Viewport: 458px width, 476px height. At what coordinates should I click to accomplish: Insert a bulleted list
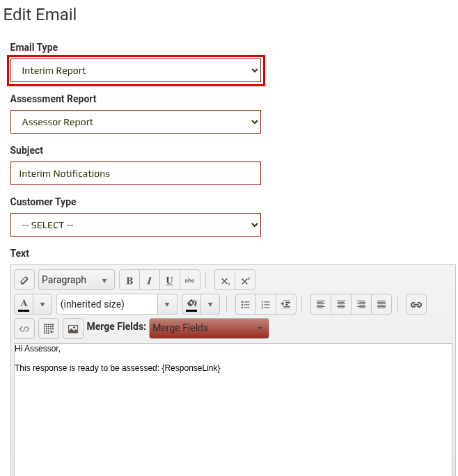click(246, 304)
